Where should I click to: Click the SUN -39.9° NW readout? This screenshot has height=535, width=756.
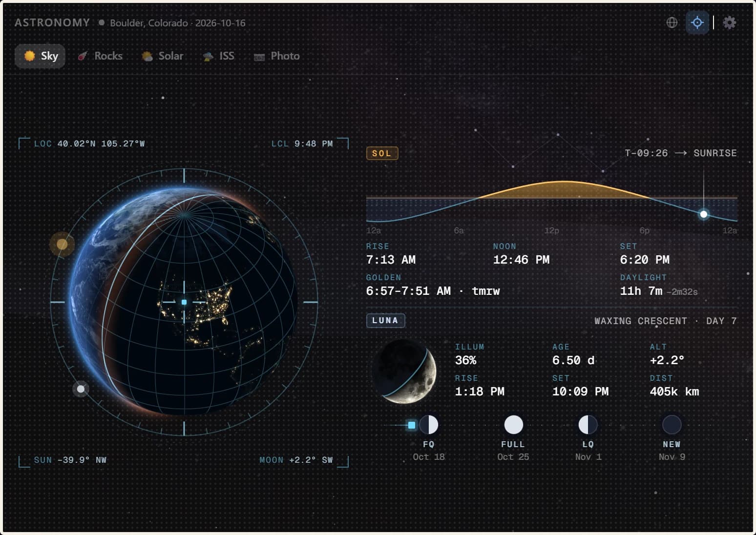pos(70,460)
